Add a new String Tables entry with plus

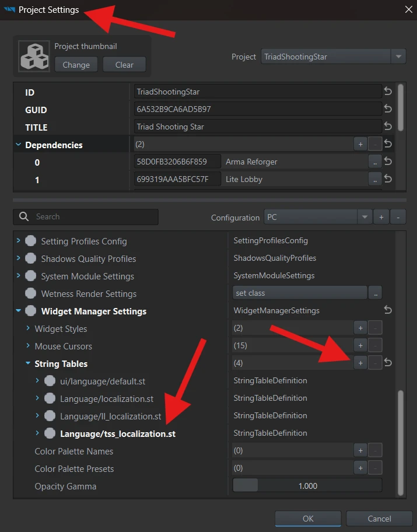360,363
